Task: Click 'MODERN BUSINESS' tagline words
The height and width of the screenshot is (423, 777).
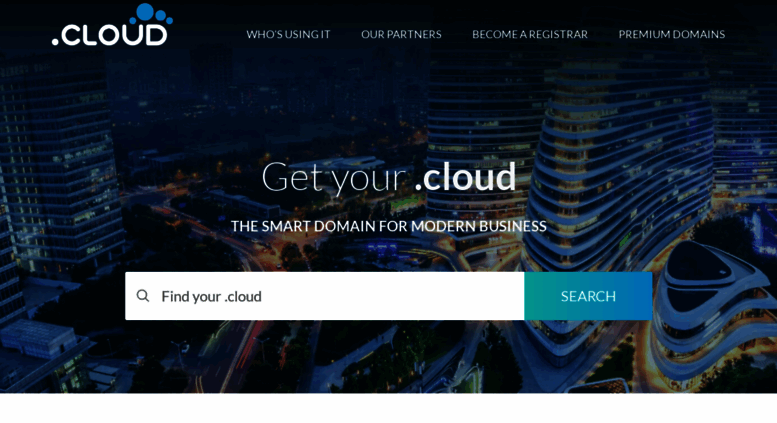Action: 479,226
